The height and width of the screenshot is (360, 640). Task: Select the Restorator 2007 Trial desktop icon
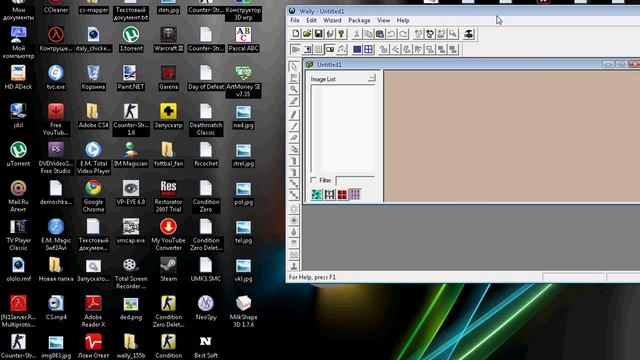tap(168, 196)
